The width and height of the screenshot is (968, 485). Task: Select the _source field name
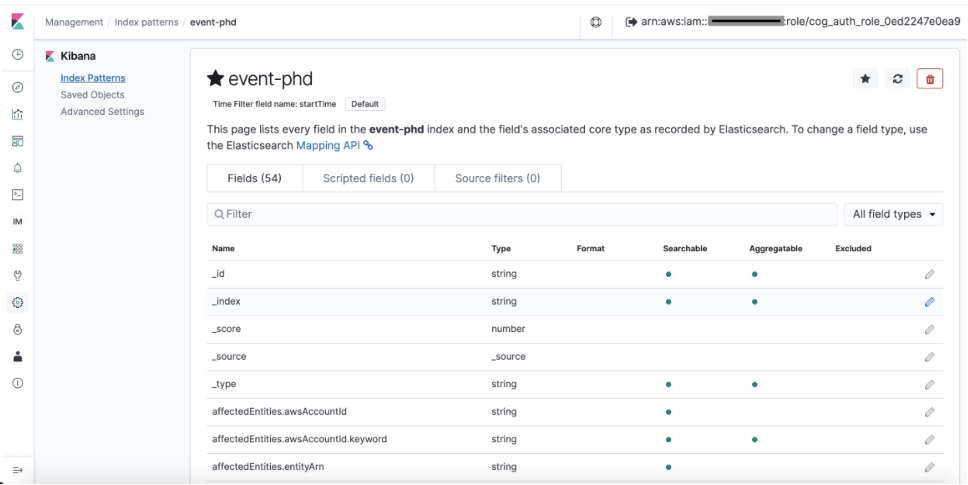[x=229, y=357]
